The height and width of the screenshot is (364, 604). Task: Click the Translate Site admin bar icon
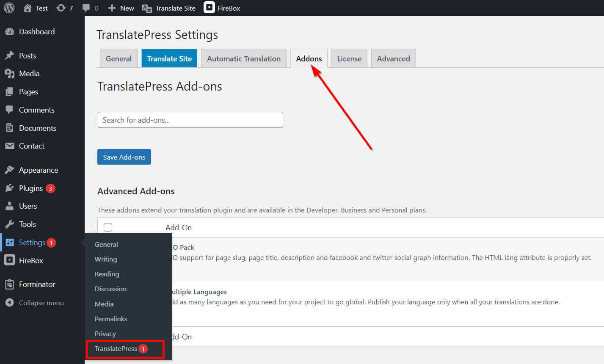[x=147, y=8]
